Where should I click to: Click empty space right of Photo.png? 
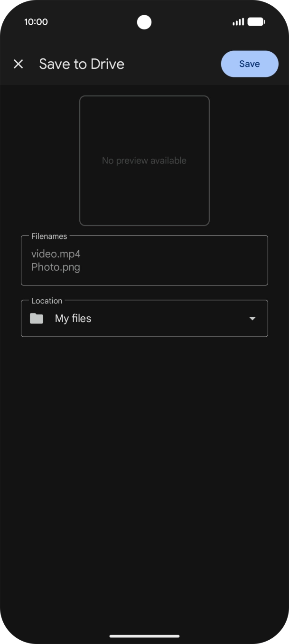point(180,267)
